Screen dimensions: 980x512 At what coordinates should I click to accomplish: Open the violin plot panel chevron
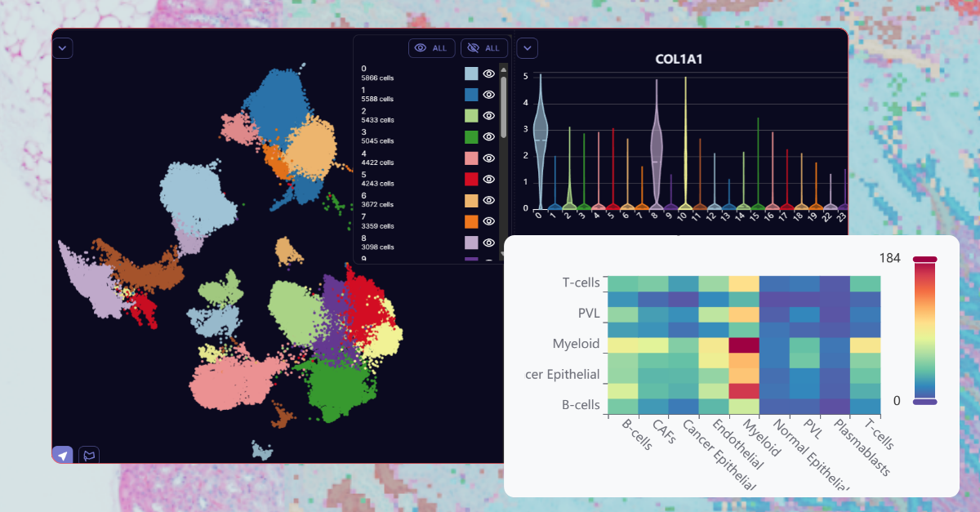point(527,47)
